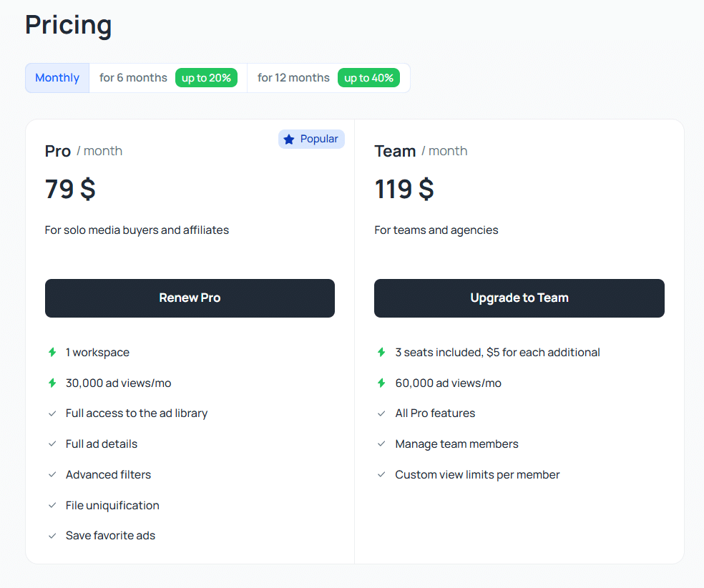
Task: Click the checkmark beside Full ad details
Action: pos(52,444)
